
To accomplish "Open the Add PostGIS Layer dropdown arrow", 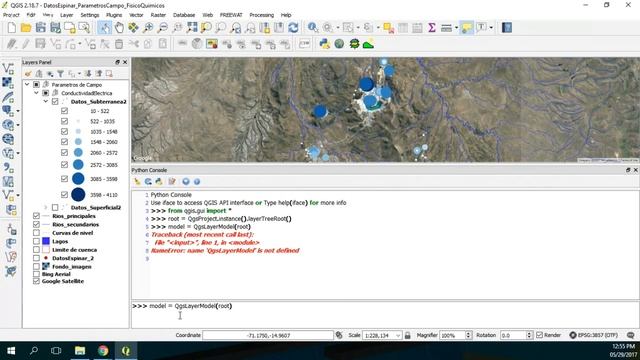I will pos(18,111).
